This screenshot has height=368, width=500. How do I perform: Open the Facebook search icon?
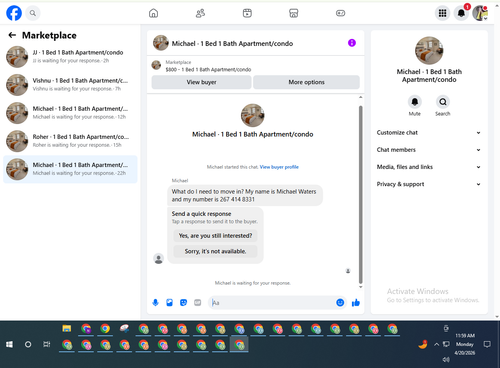(33, 13)
